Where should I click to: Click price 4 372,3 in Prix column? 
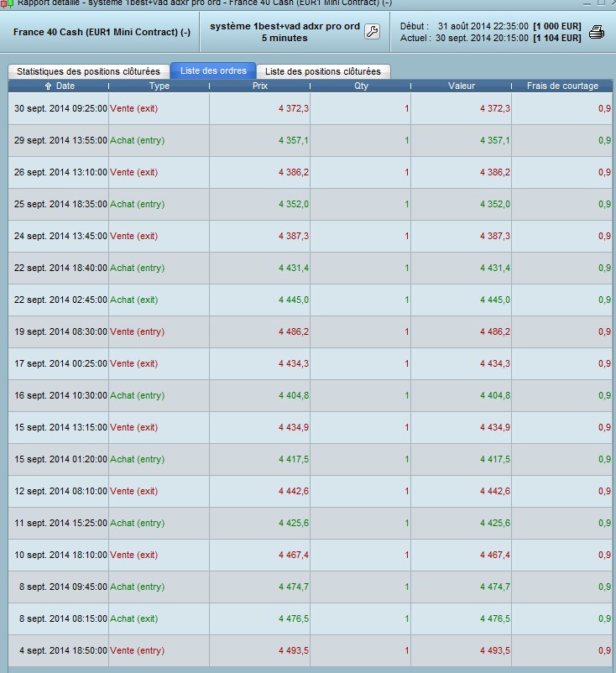click(294, 108)
